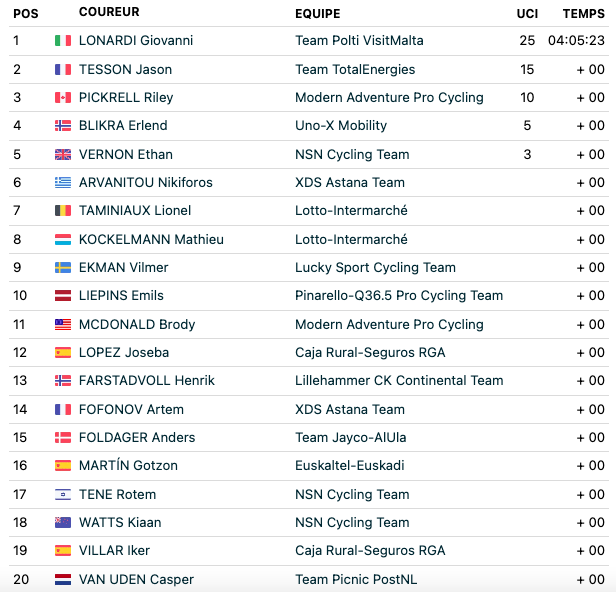
Task: Open rider TESSON Jason's page
Action: click(125, 70)
